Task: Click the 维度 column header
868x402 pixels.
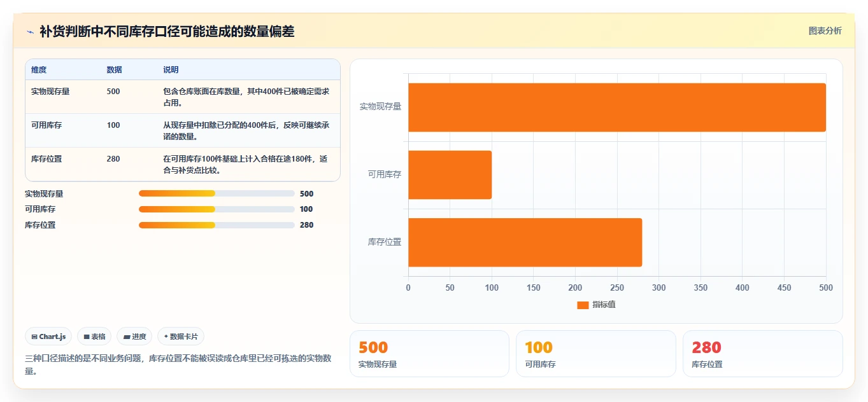Action: (x=39, y=69)
